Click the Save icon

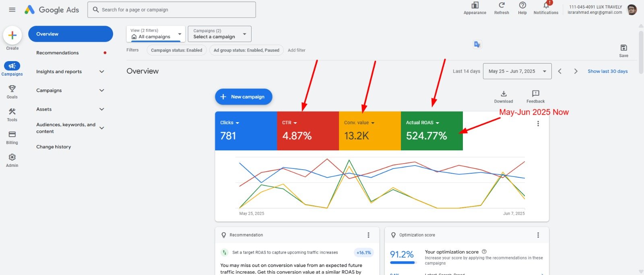623,48
